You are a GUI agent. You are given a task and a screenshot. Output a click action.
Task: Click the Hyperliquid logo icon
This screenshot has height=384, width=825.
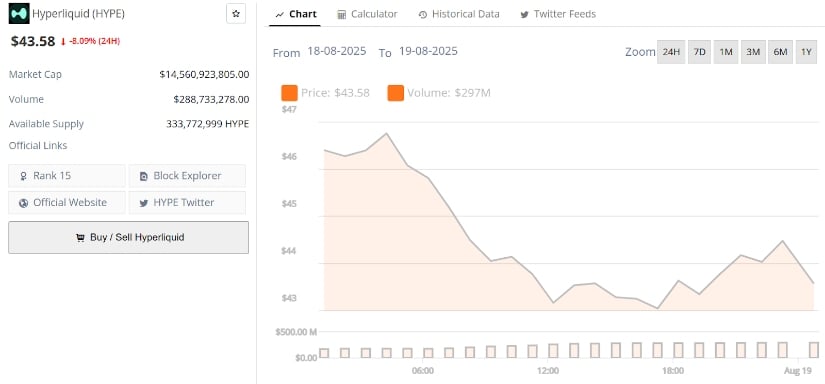(19, 14)
